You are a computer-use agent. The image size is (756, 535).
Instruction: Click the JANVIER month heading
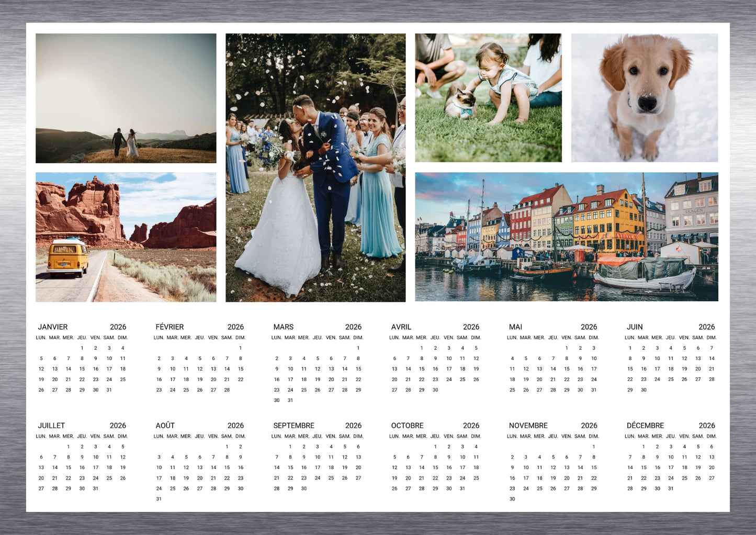tap(53, 327)
